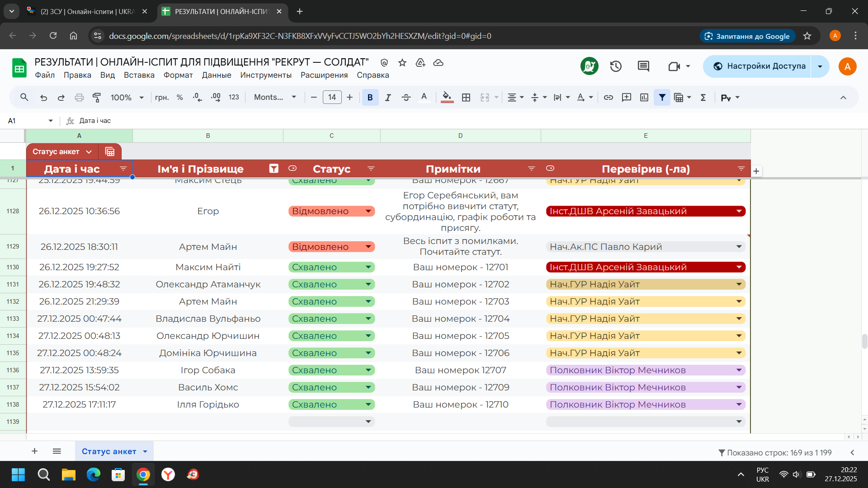The image size is (868, 488).
Task: Click the borders icon in toolbar
Action: 466,97
